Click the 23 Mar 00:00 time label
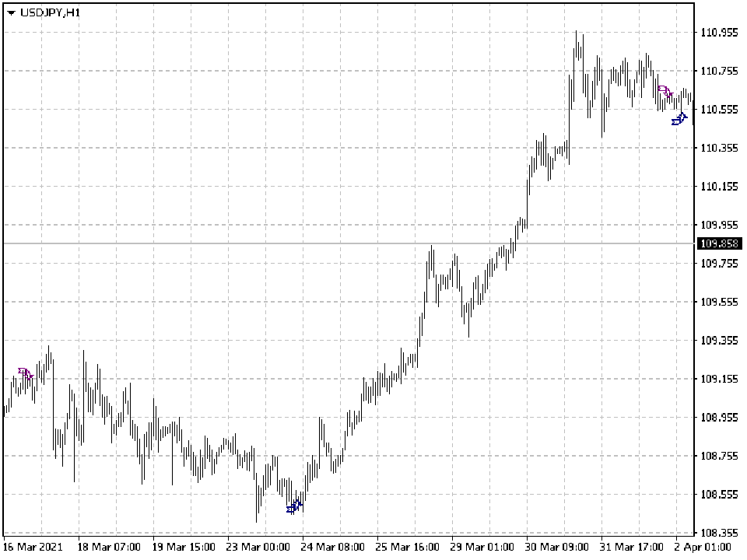Screen dimensions: 747x560 pos(258,547)
